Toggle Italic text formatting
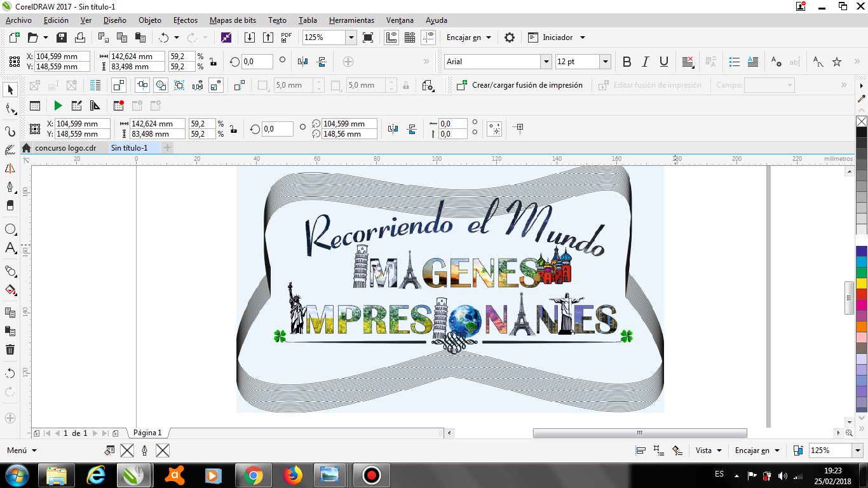 click(x=646, y=62)
